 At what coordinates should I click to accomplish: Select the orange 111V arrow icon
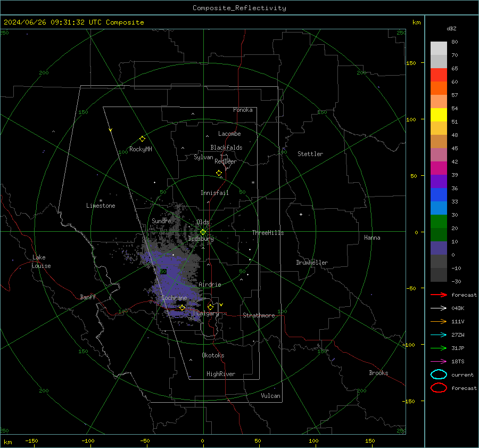click(439, 321)
